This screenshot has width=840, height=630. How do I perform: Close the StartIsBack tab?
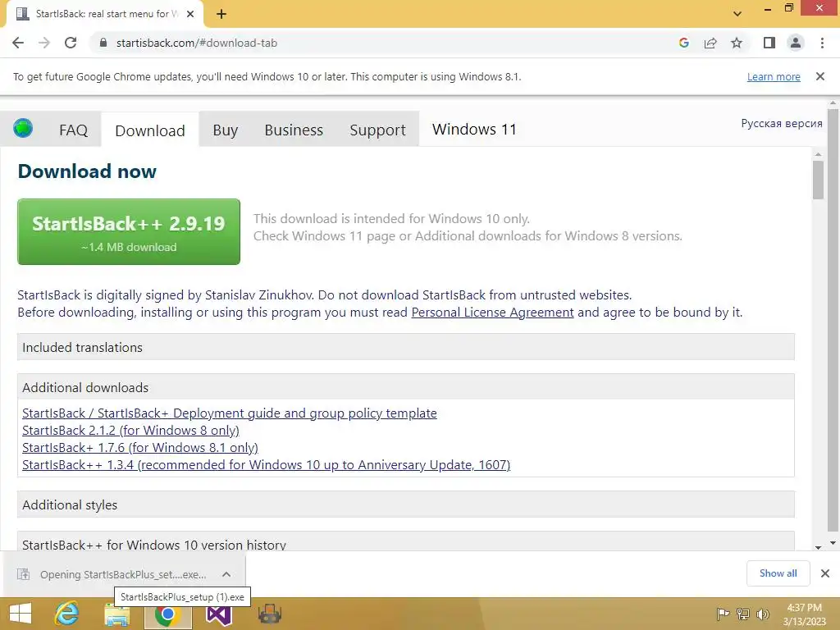(190, 14)
